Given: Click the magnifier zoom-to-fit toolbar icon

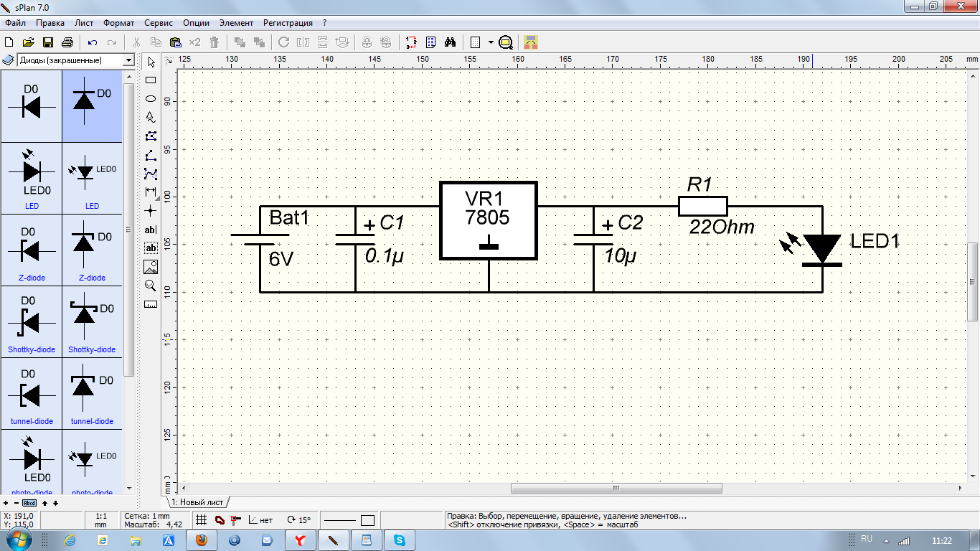Looking at the screenshot, I should [x=506, y=42].
